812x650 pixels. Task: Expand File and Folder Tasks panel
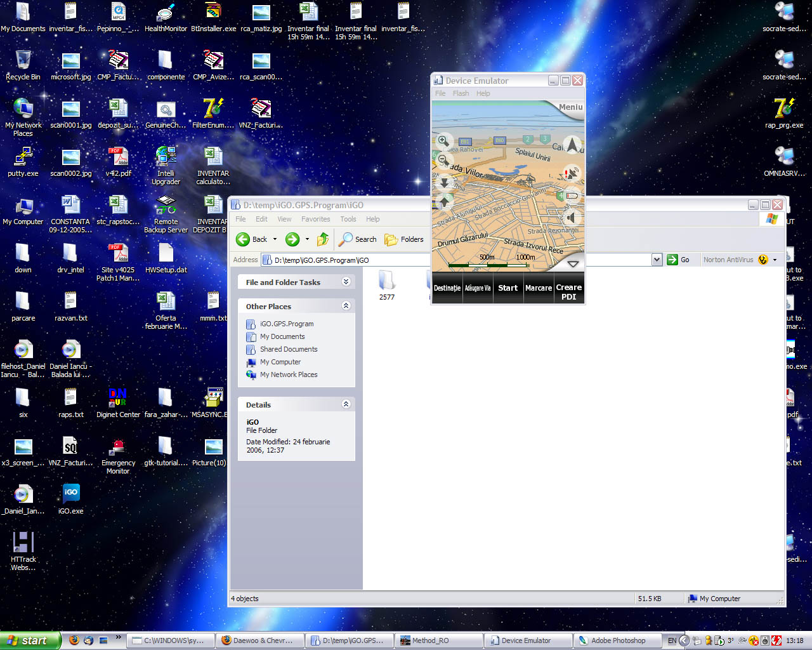pos(346,282)
